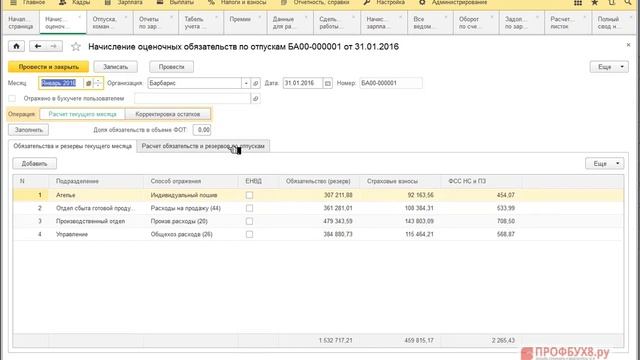Open the Настройка menu

pos(384,2)
